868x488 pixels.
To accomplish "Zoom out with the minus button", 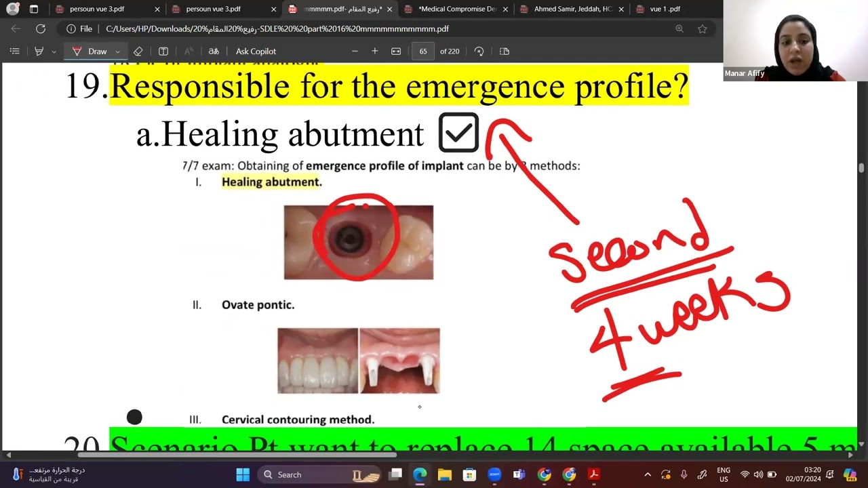I will click(x=355, y=51).
